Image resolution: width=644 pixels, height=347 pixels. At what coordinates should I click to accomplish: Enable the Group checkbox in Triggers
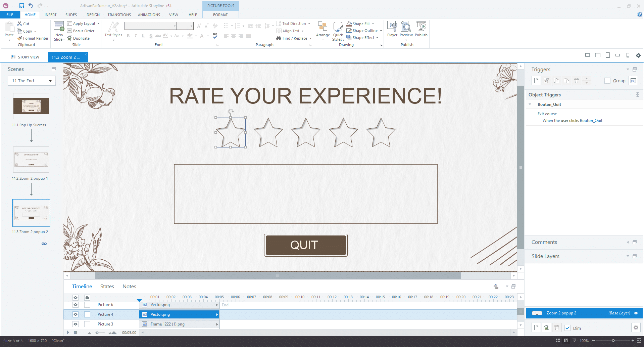pyautogui.click(x=607, y=81)
